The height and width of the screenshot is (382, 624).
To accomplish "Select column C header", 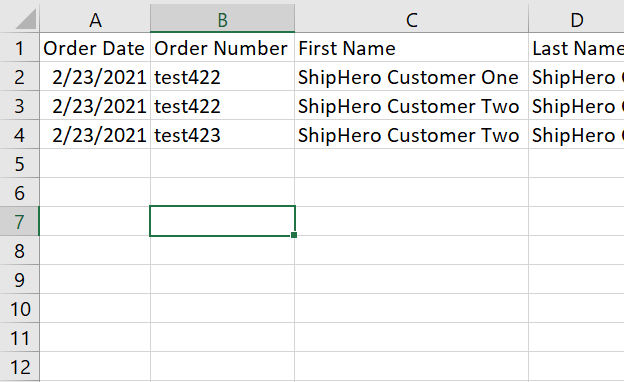I will 411,19.
